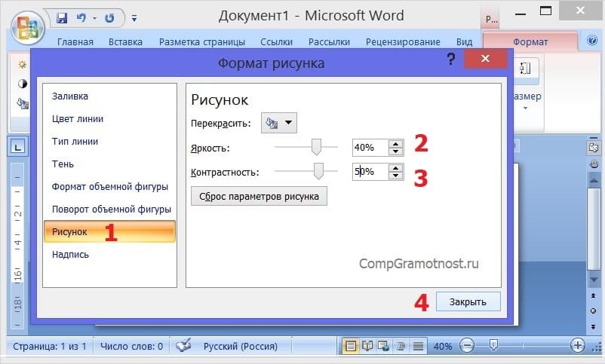Viewport: 605px width, 364px height.
Task: Click the brightness 40% input field
Action: [370, 147]
